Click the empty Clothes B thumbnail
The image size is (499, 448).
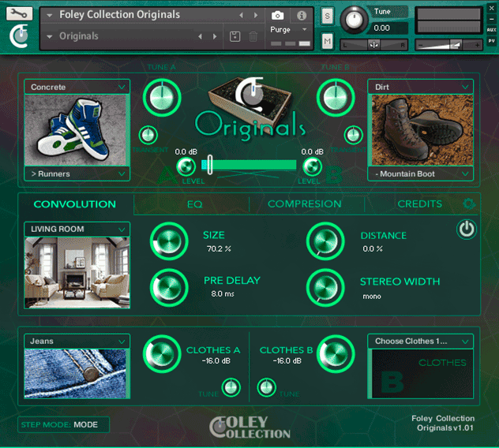(x=422, y=374)
